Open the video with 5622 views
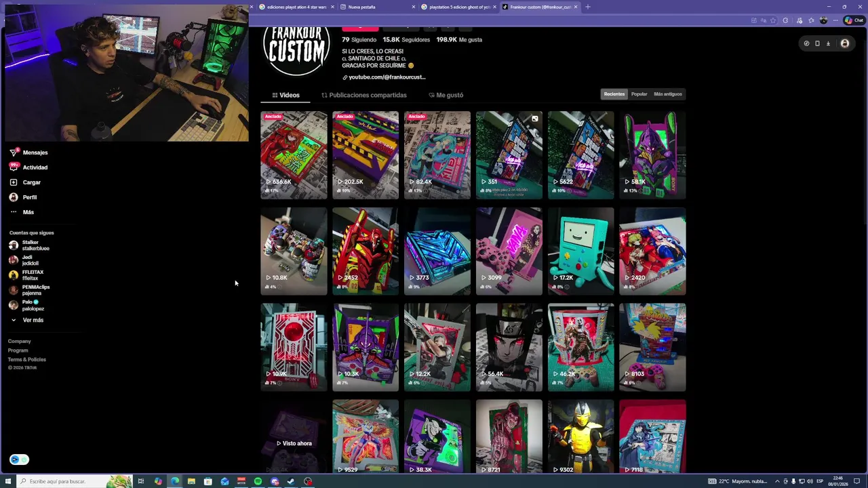 tap(581, 155)
